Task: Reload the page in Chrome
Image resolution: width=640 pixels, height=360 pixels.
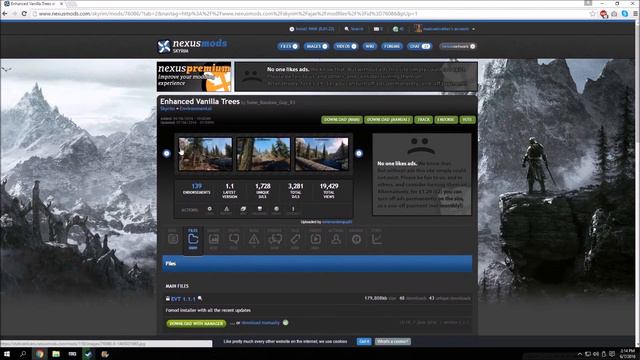Action: coord(24,13)
